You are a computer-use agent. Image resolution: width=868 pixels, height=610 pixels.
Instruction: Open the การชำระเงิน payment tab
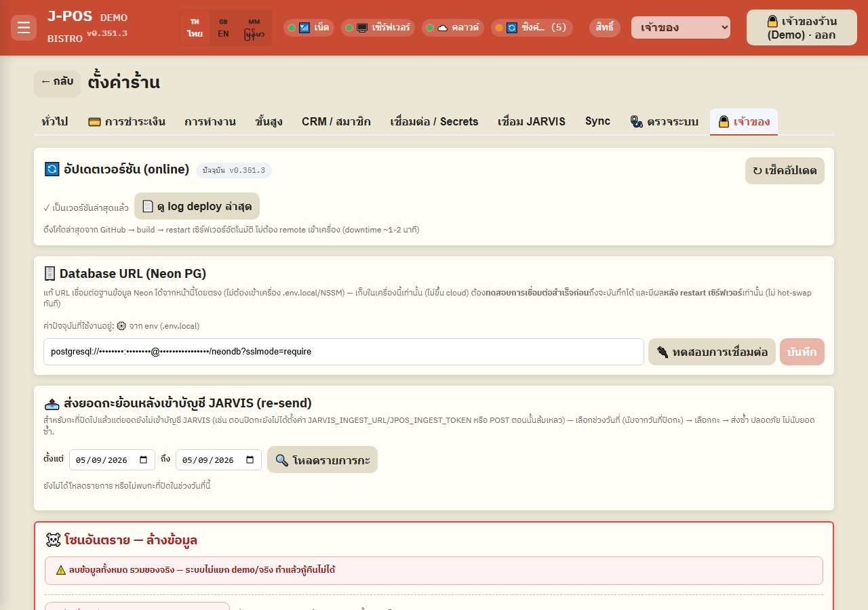127,122
